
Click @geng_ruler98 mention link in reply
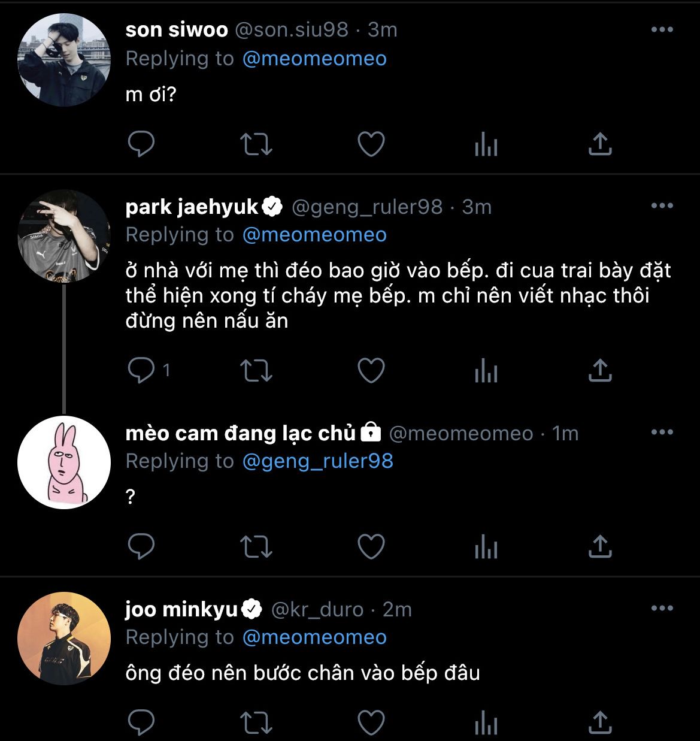317,461
